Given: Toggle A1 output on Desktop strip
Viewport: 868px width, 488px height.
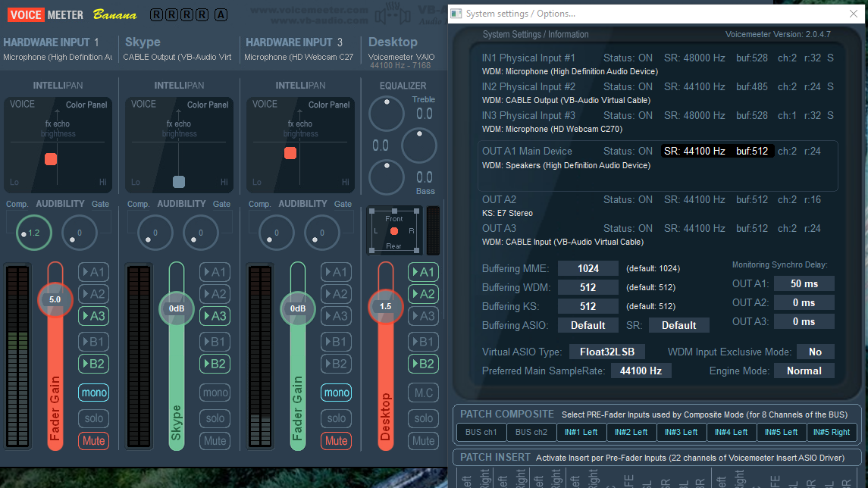Looking at the screenshot, I should [423, 272].
